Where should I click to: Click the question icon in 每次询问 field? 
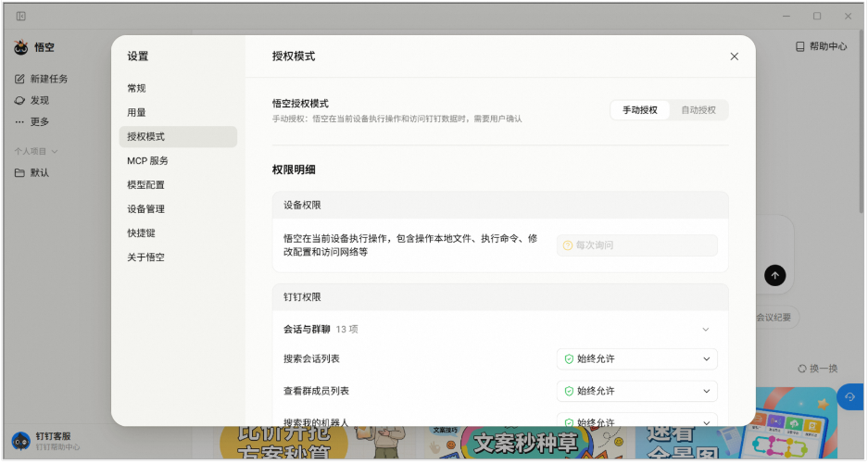[568, 245]
